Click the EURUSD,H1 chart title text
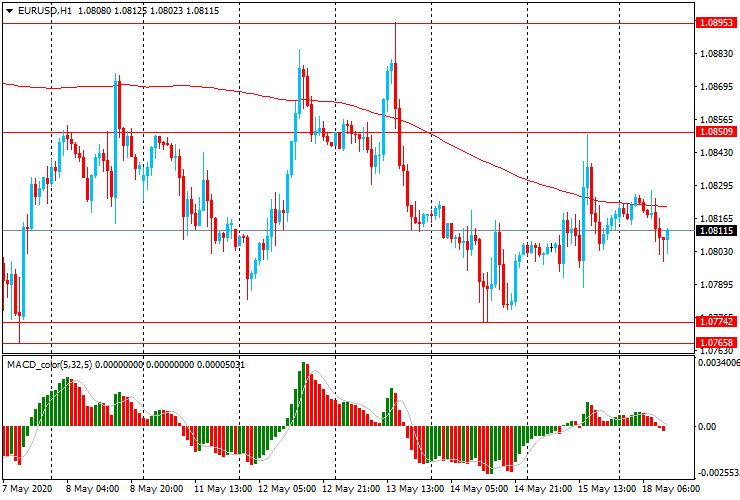740x500 pixels. (45, 10)
